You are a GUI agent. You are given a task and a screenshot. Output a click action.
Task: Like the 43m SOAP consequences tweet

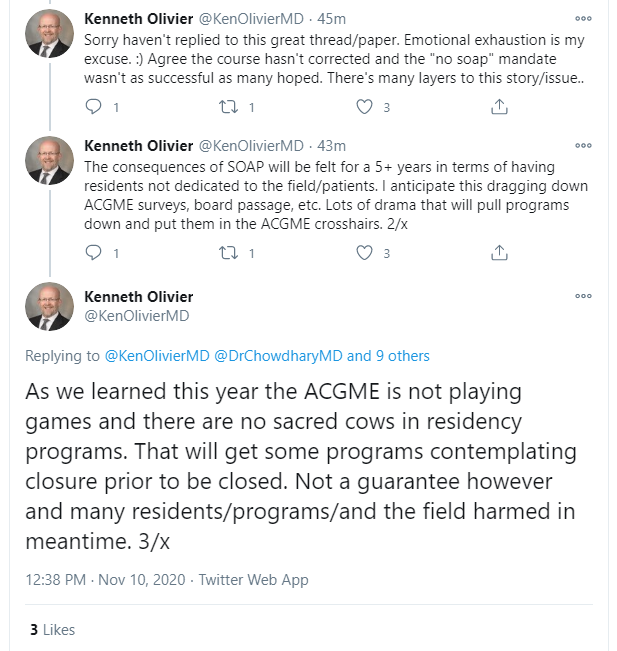[x=365, y=254]
